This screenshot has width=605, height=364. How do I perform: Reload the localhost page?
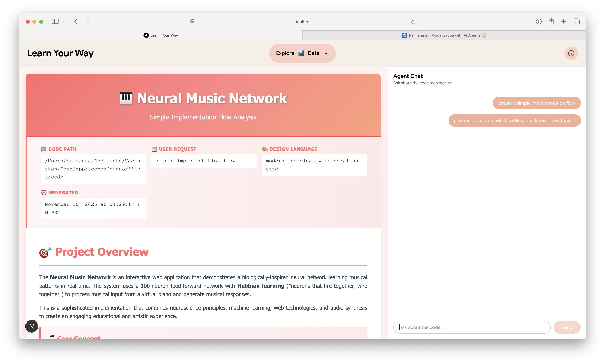(x=413, y=22)
